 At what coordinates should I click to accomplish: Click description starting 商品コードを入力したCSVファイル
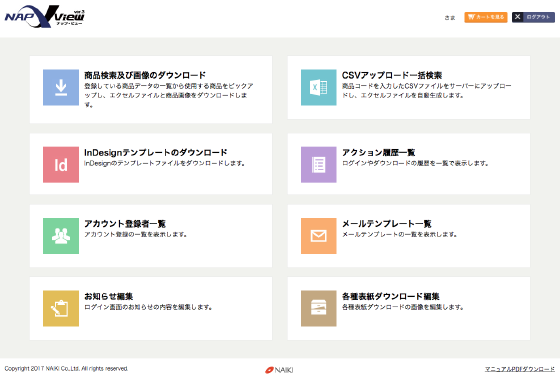click(x=426, y=91)
